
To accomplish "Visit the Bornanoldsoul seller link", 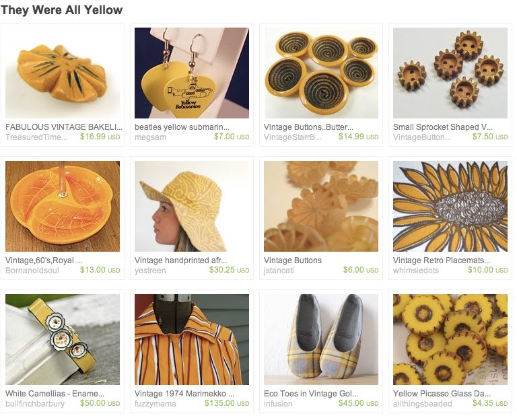I will point(32,271).
